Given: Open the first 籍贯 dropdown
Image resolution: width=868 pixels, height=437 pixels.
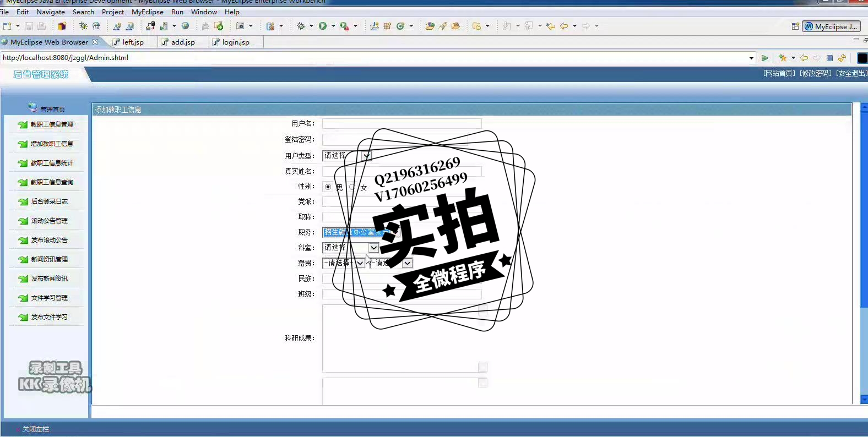Looking at the screenshot, I should [x=344, y=263].
